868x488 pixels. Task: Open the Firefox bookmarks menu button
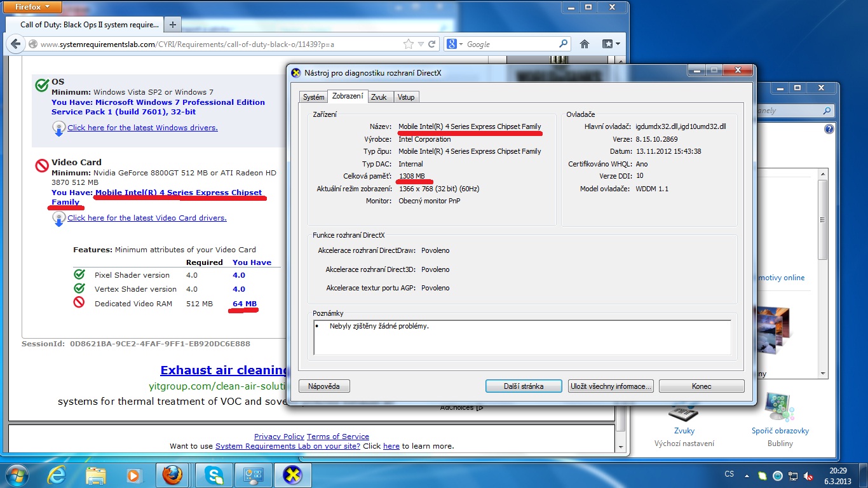pyautogui.click(x=611, y=44)
